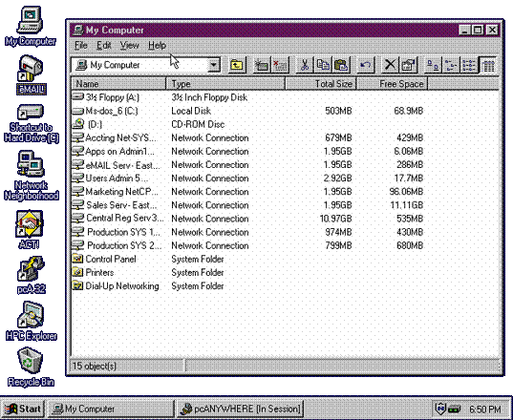Screen dimensions: 513x420
Task: Click the 503MB total size value
Action: click(338, 111)
